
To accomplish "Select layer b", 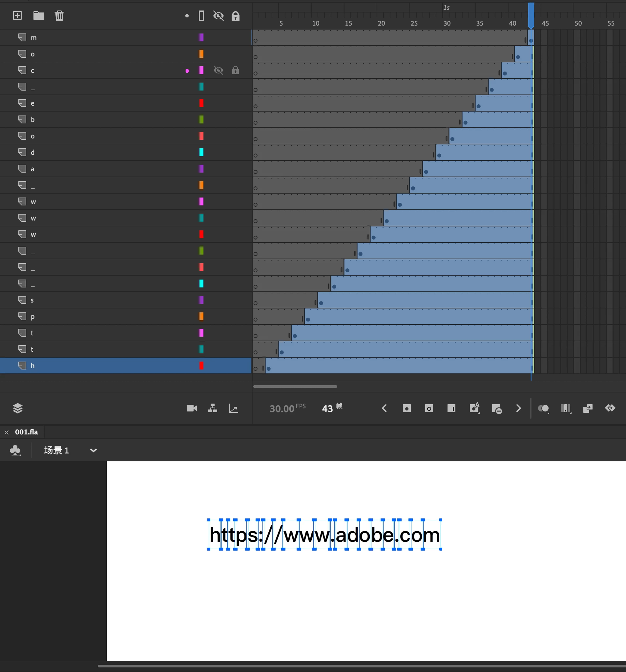I will (x=126, y=120).
